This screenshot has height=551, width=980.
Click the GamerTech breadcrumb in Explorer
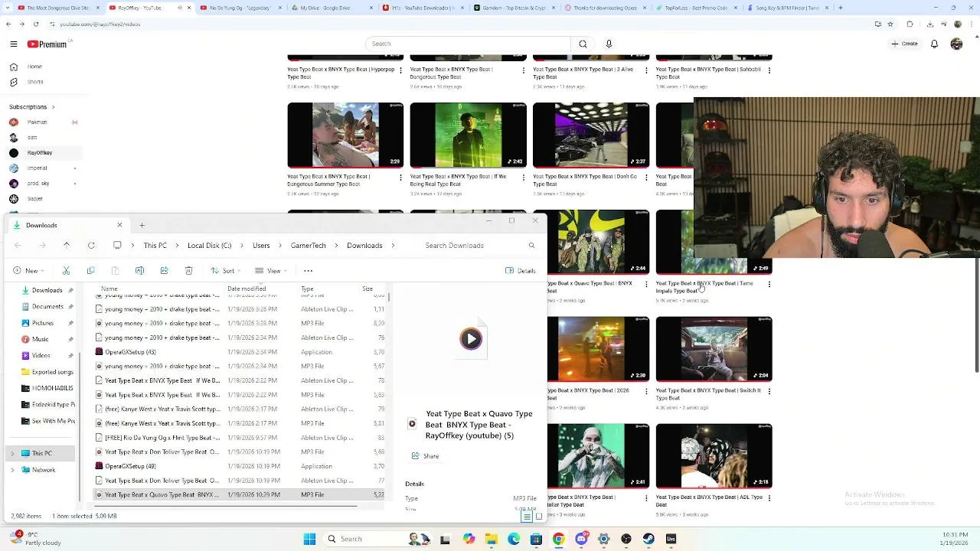tap(309, 246)
